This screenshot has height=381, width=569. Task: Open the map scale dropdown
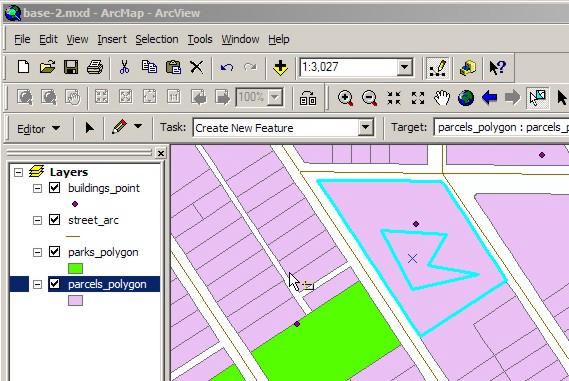click(x=404, y=67)
